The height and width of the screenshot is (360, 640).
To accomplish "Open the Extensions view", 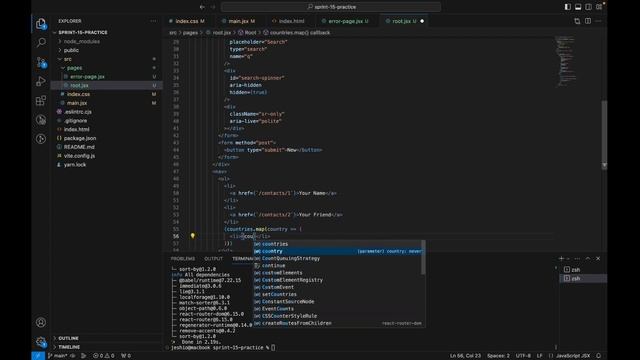I will 41,100.
